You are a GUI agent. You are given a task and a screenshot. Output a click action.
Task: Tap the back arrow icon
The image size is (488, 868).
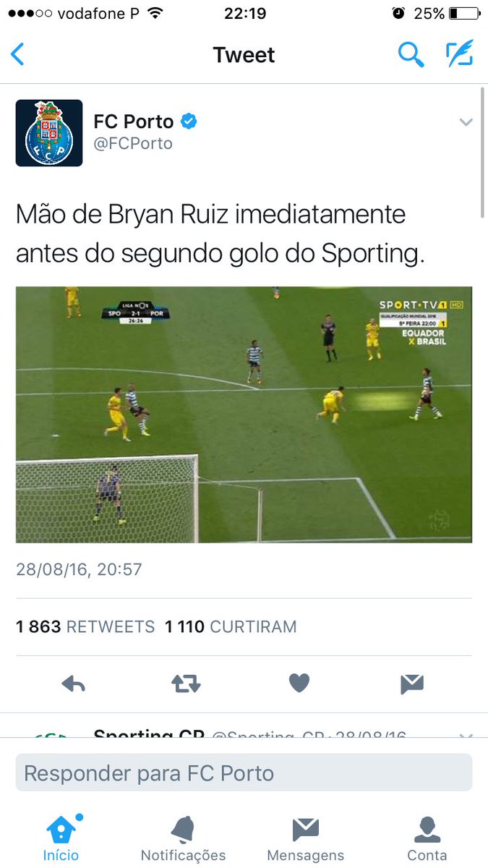pos(17,55)
